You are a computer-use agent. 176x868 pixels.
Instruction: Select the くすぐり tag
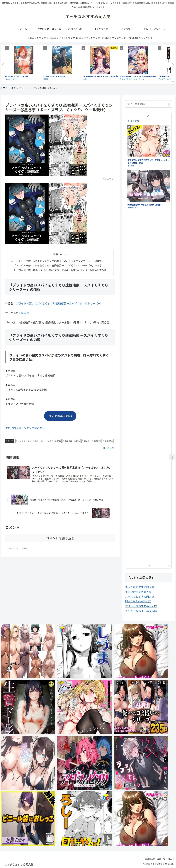(21, 441)
